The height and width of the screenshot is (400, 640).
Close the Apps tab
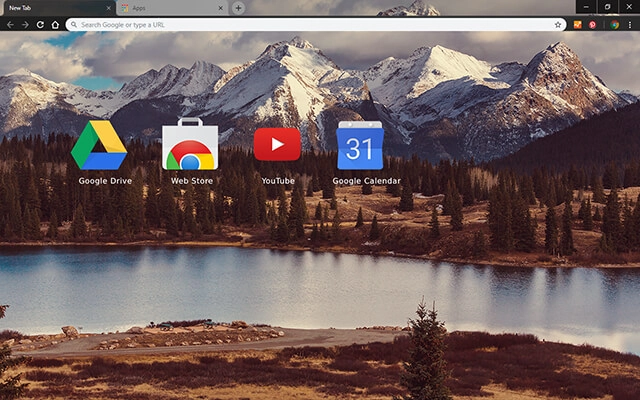220,8
